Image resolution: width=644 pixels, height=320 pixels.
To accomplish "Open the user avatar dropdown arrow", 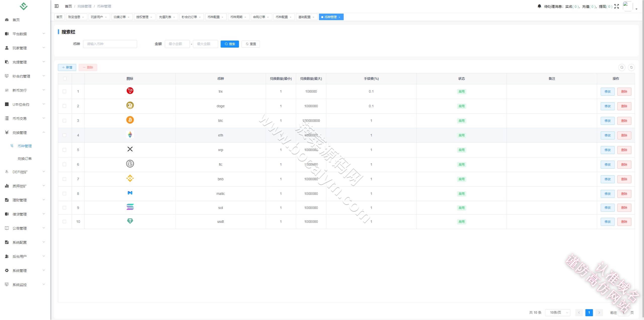I will pyautogui.click(x=636, y=9).
